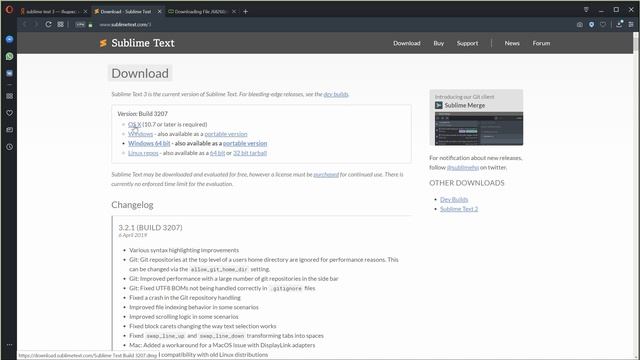This screenshot has width=640, height=360.
Task: Open the News nav menu item
Action: pos(512,43)
